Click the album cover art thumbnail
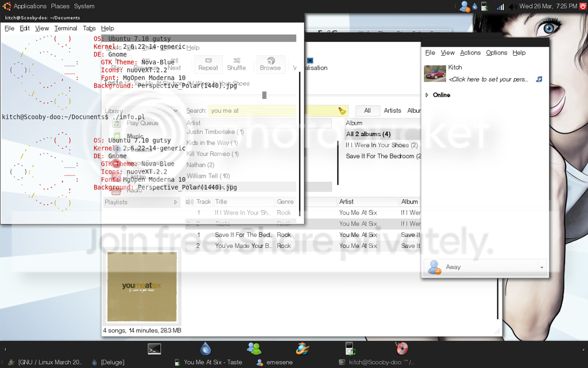The image size is (588, 368). pos(142,286)
